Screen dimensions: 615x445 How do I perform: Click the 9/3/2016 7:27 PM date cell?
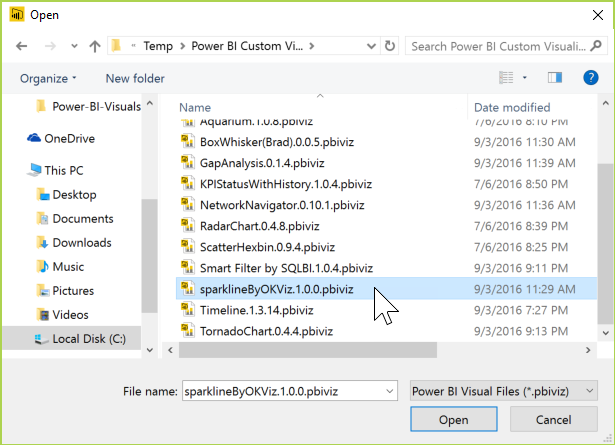pos(520,310)
